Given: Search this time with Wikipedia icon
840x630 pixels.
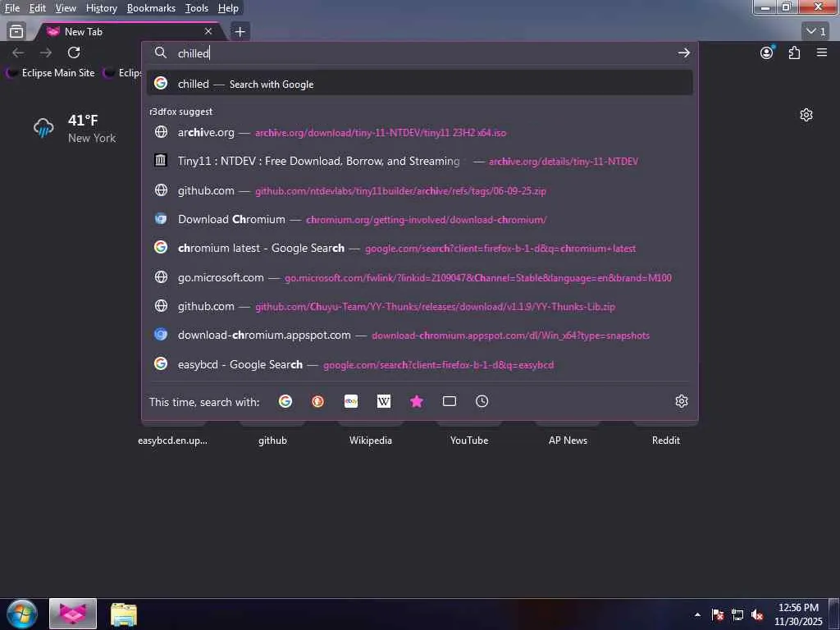Looking at the screenshot, I should pyautogui.click(x=384, y=401).
